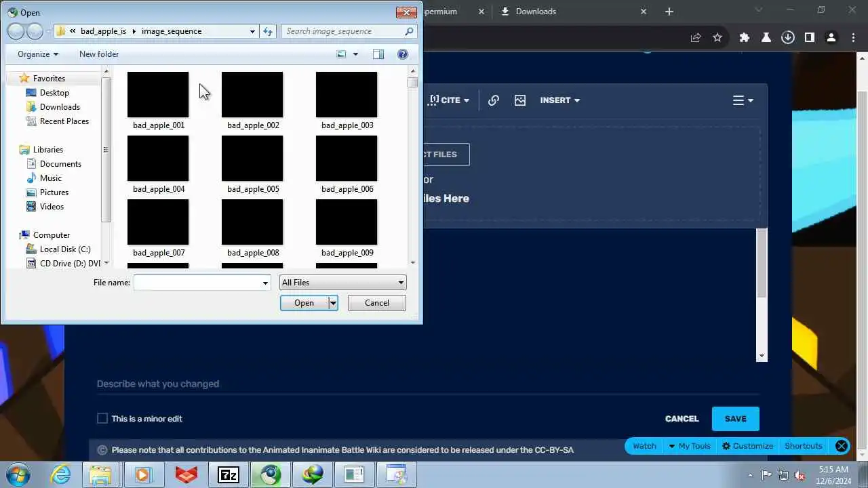
Task: Click New folder in dialog toolbar
Action: click(99, 54)
